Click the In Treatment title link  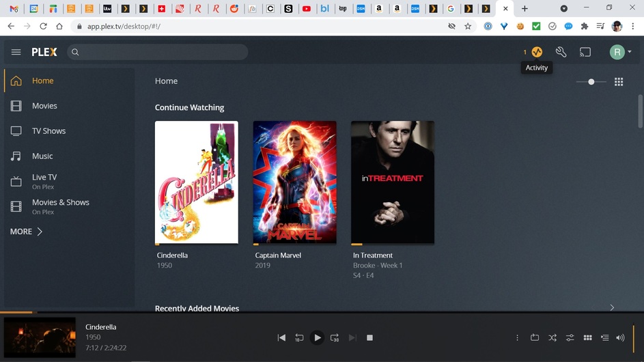(372, 255)
